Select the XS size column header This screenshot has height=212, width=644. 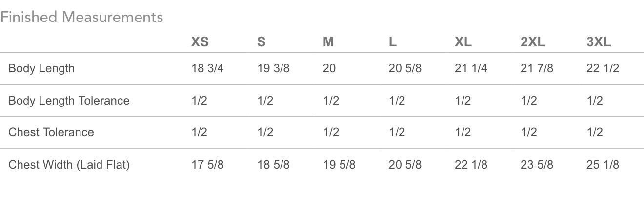coord(200,42)
